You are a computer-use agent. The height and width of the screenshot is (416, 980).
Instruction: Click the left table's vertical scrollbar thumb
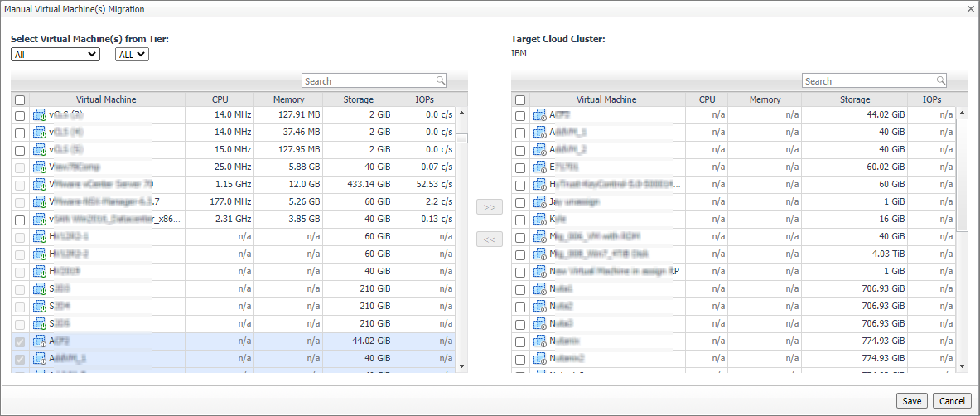tap(461, 138)
